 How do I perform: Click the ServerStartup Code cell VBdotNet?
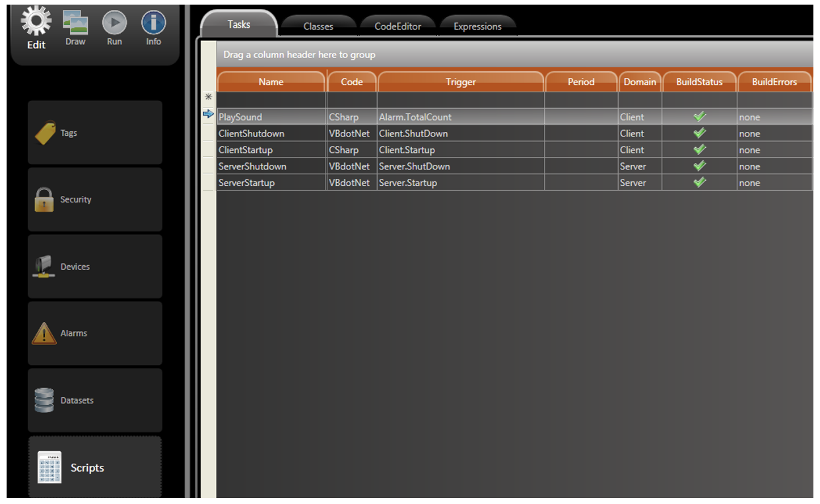tap(349, 183)
